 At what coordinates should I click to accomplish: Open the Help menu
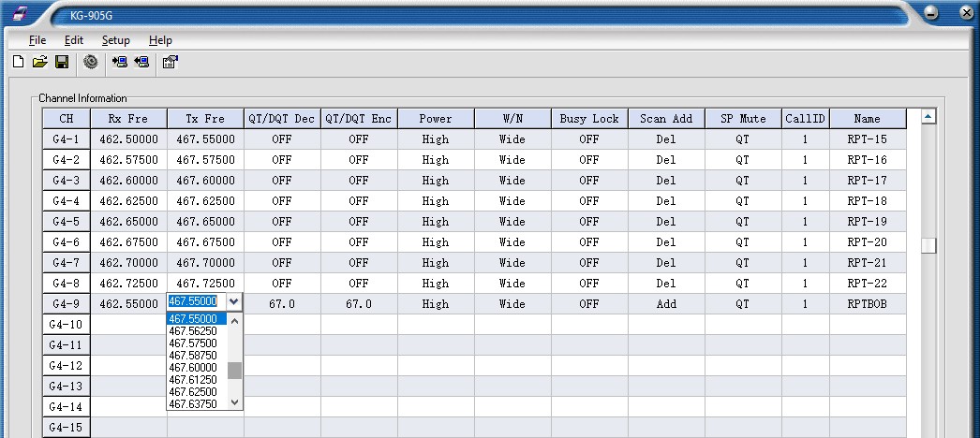pyautogui.click(x=160, y=40)
